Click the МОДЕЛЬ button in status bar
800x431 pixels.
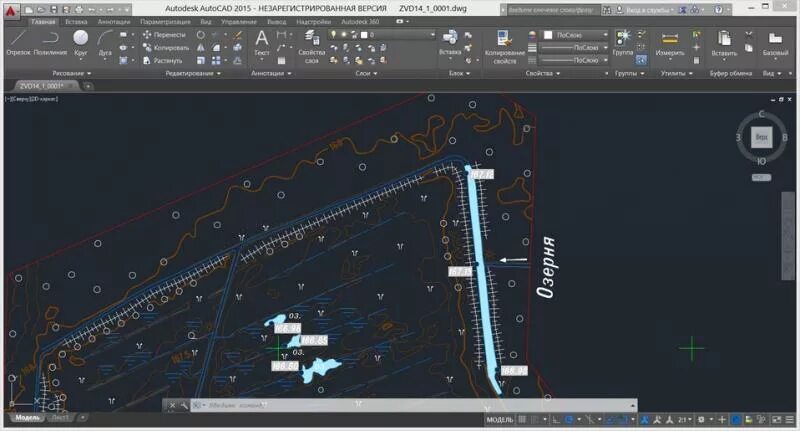[x=499, y=419]
